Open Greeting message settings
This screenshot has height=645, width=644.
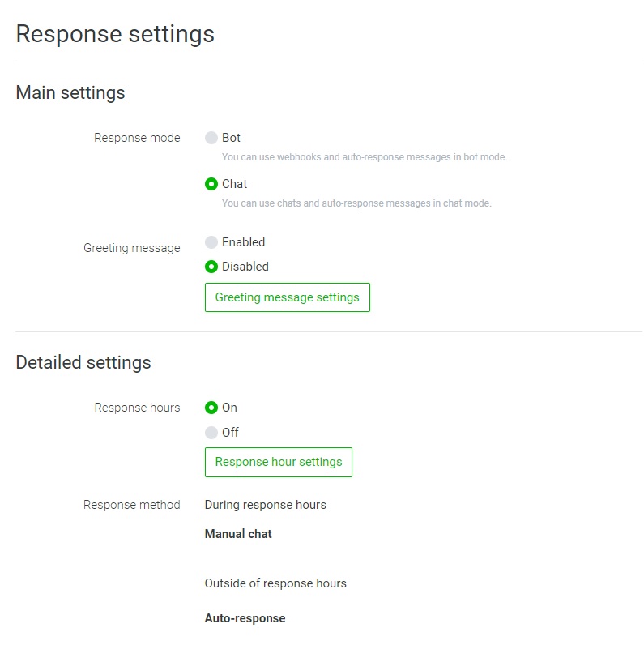(x=287, y=297)
